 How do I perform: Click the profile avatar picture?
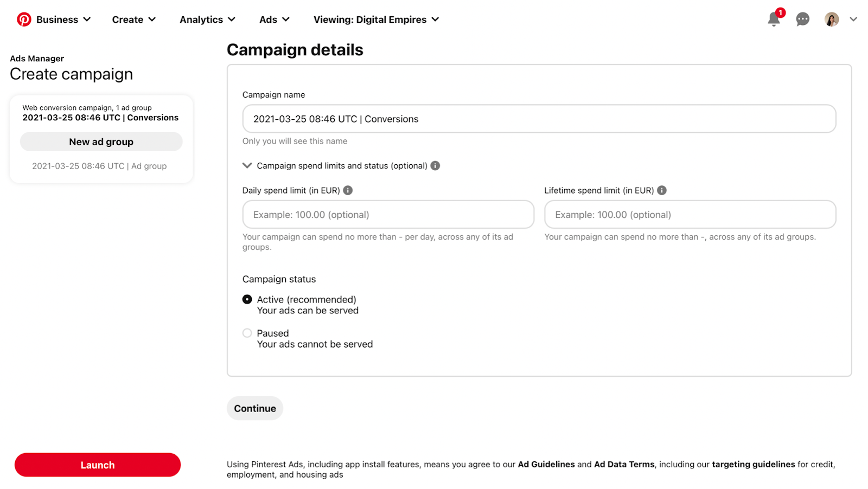point(831,20)
